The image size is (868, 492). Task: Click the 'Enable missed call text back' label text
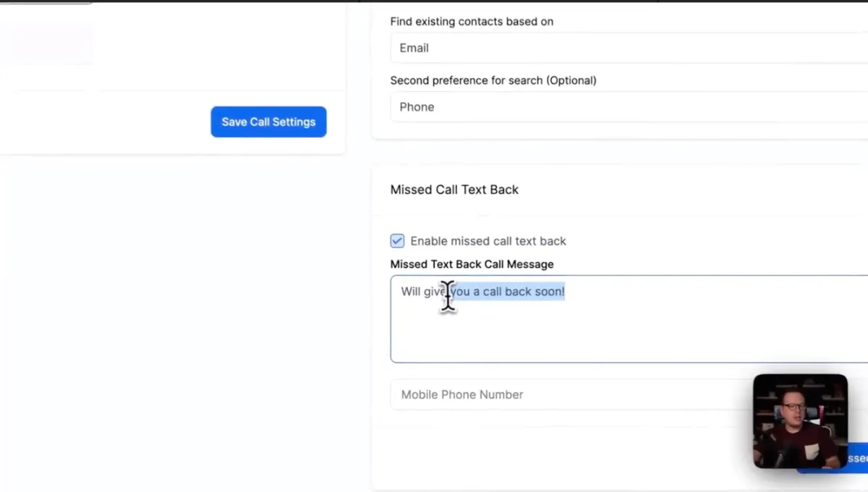488,241
